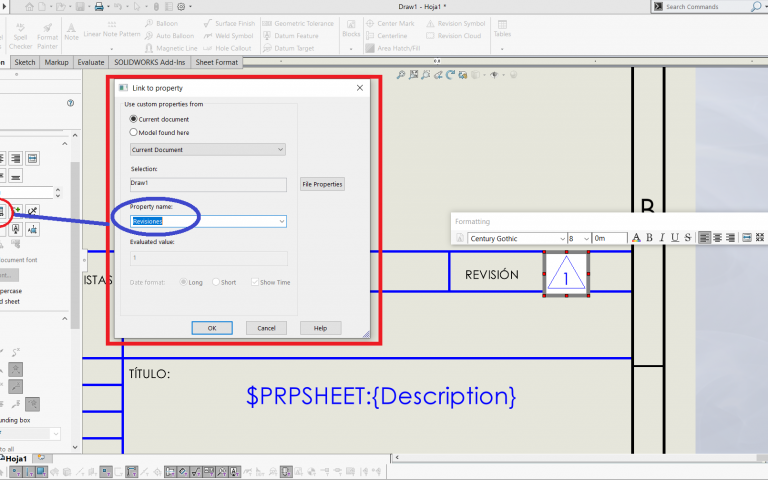Open the text Color icon in Formatting toolbar

(636, 238)
